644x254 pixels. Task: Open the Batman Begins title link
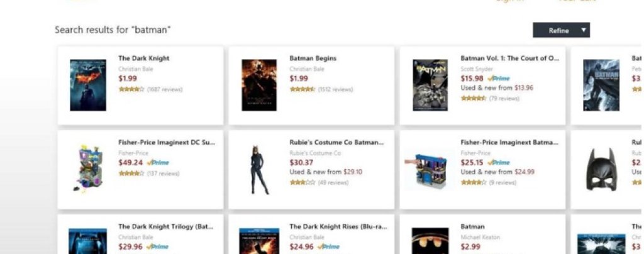[313, 58]
